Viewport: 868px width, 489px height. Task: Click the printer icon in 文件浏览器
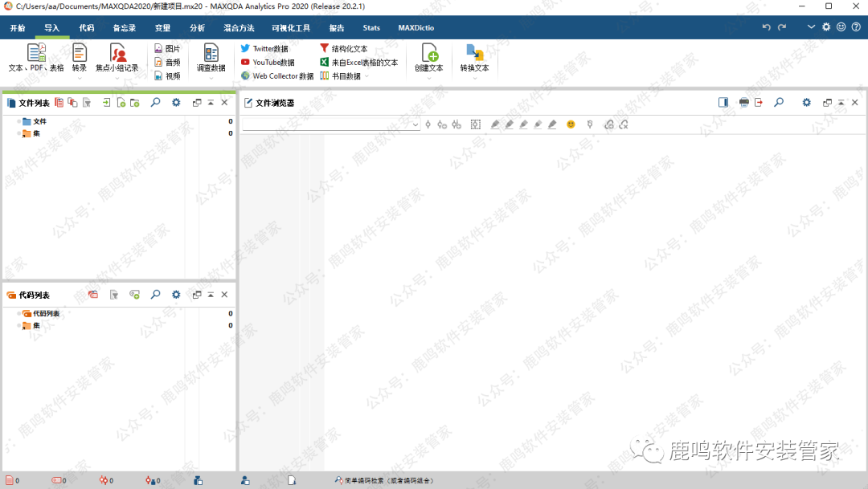tap(743, 103)
